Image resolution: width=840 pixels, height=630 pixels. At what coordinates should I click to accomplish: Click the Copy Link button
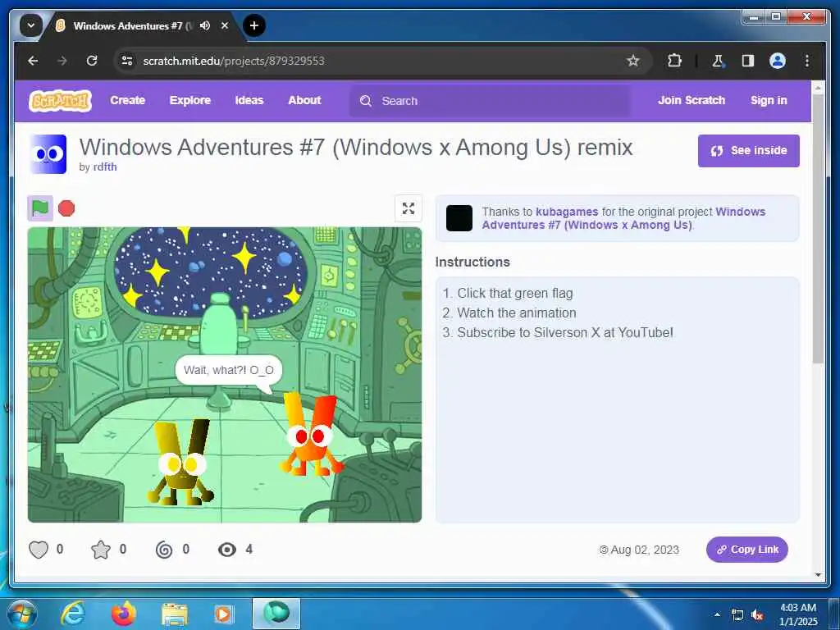746,550
